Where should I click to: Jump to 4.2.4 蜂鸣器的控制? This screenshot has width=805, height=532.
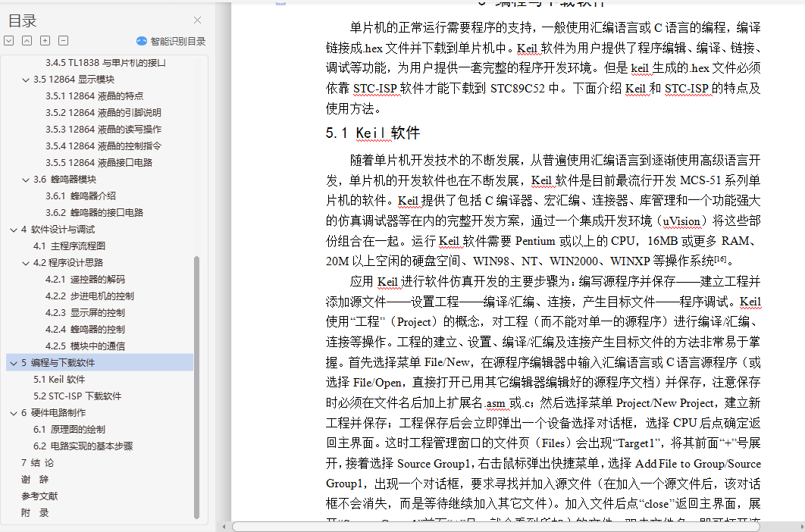(x=85, y=330)
